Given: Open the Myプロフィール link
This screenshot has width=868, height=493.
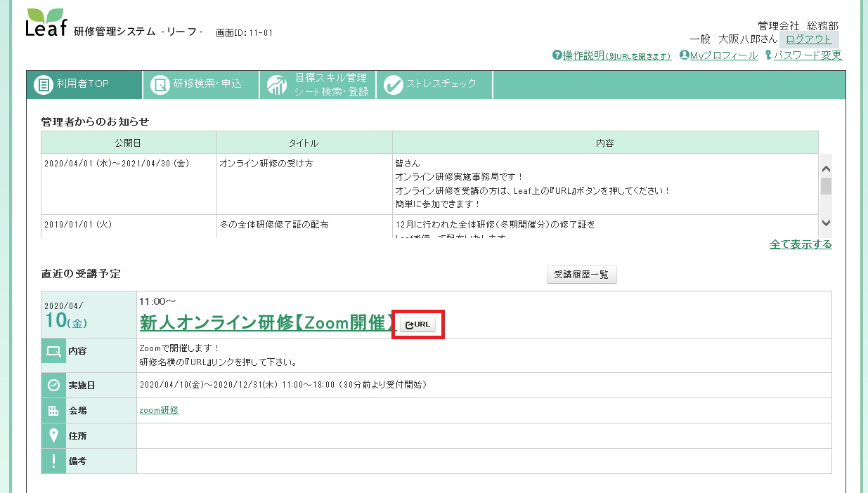Looking at the screenshot, I should pyautogui.click(x=724, y=55).
